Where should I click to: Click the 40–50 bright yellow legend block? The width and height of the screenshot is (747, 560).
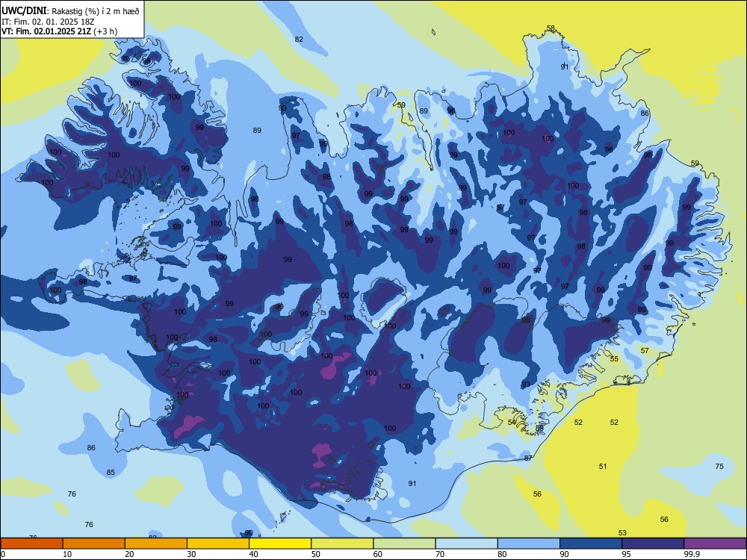click(280, 544)
